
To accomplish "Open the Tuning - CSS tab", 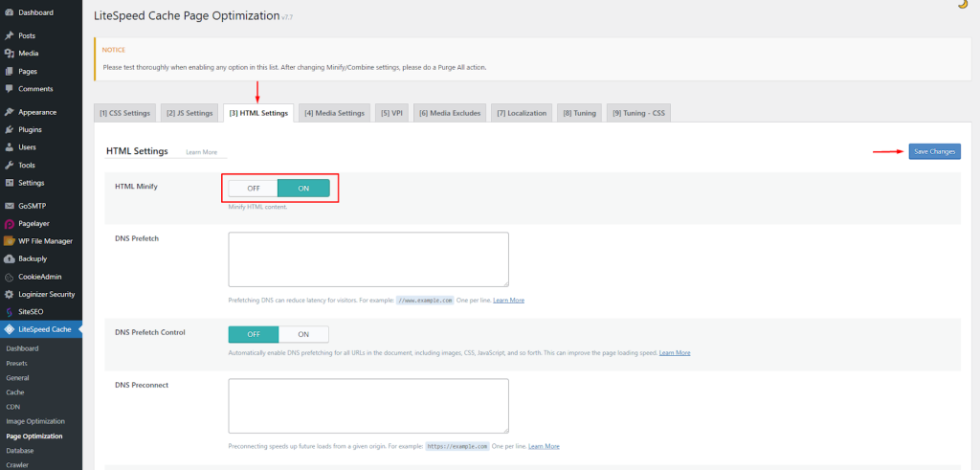I will [x=638, y=113].
